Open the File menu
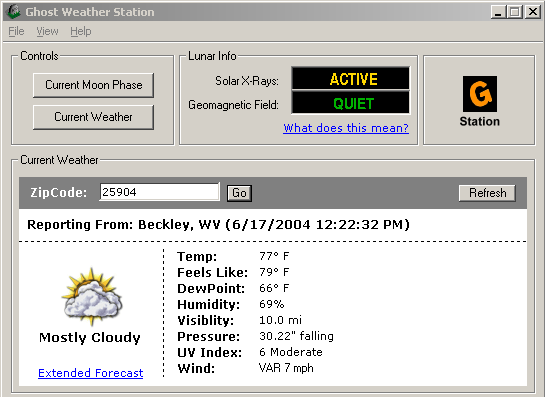This screenshot has width=545, height=397. tap(16, 31)
